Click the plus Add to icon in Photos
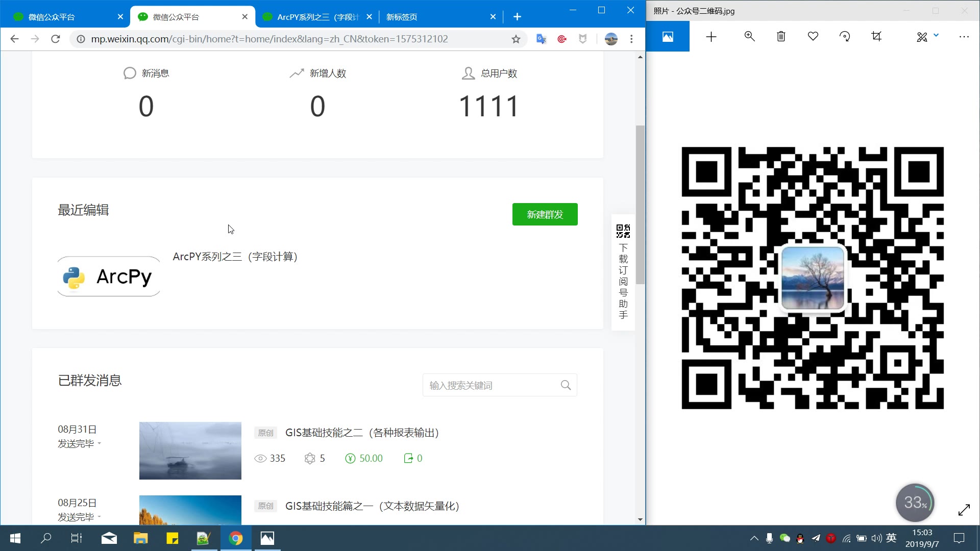The image size is (980, 551). click(x=711, y=37)
